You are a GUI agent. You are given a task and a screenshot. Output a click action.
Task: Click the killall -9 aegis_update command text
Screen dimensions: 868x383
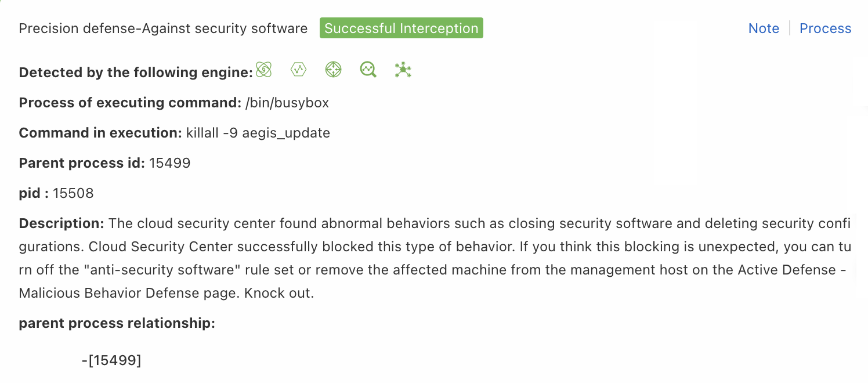coord(258,133)
